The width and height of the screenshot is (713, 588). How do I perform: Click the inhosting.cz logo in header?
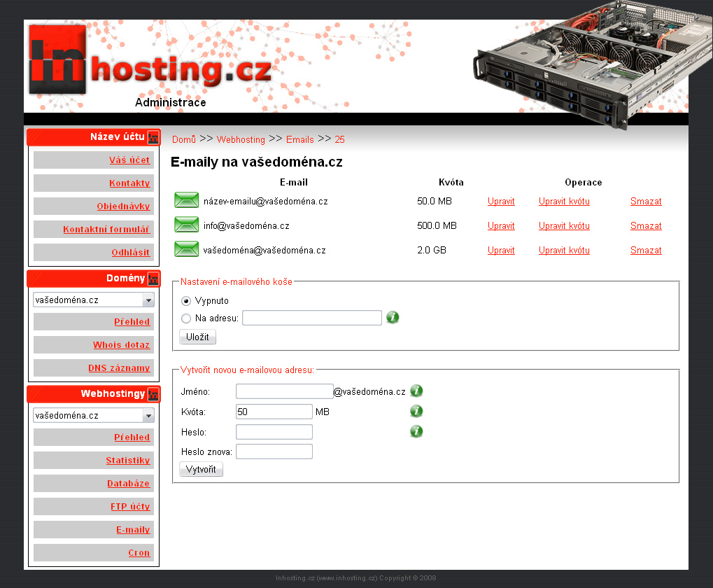150,60
